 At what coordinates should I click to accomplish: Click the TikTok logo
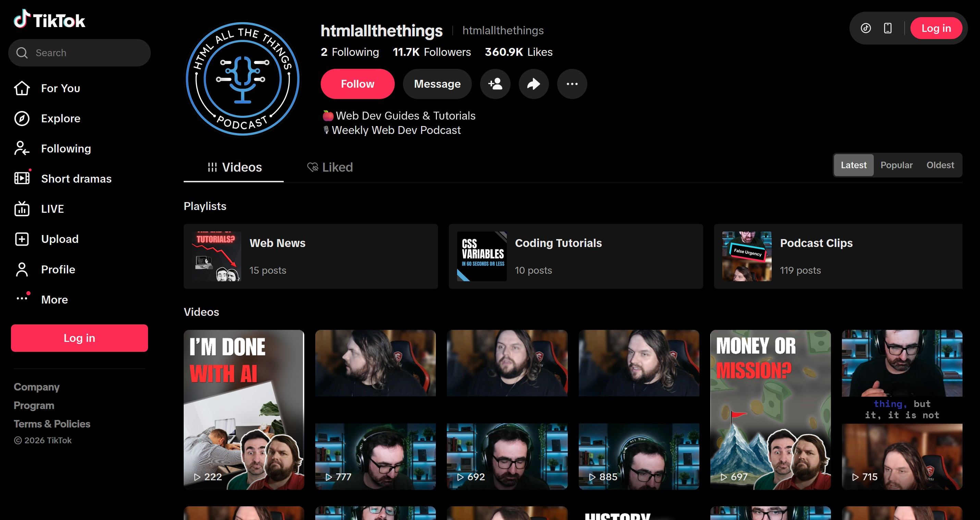pyautogui.click(x=49, y=20)
